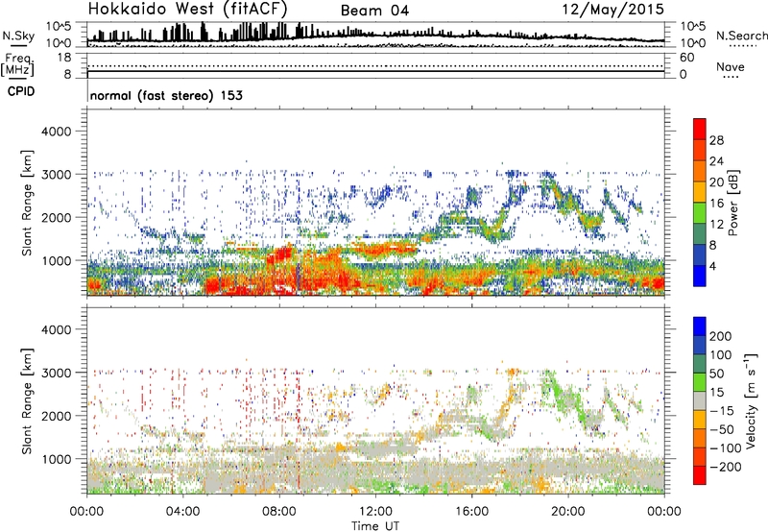This screenshot has height=532, width=768.
Task: Click the power colorbar value 4
Action: tap(713, 267)
